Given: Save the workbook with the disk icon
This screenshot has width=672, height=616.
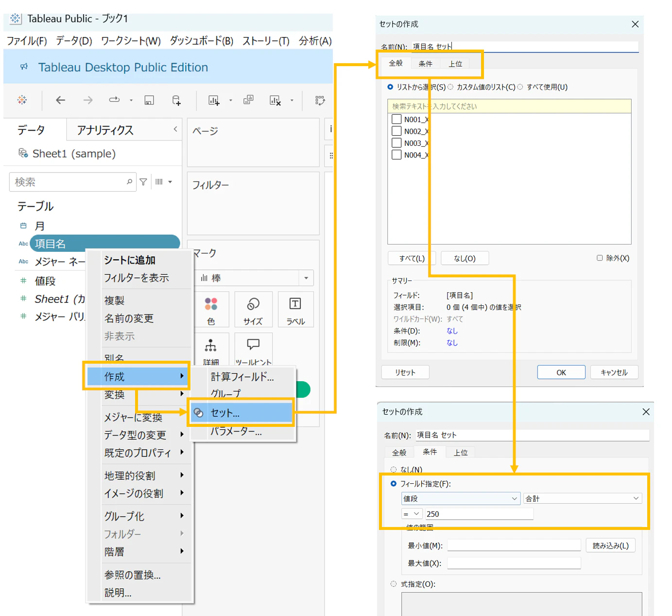Looking at the screenshot, I should 149,100.
